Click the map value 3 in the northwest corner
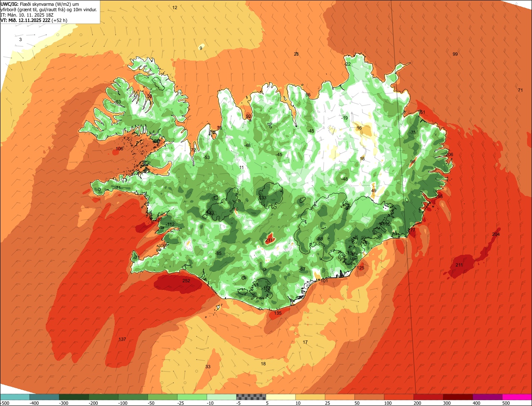532x406 pixels. pyautogui.click(x=20, y=39)
